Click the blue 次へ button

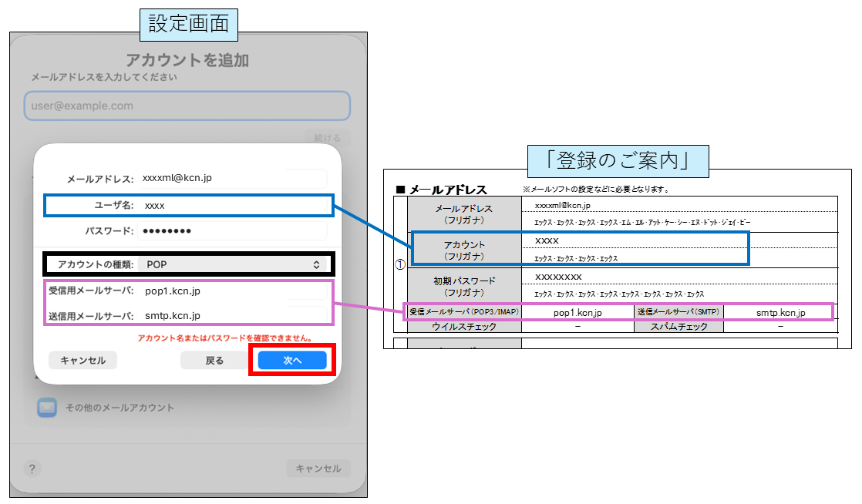point(291,361)
